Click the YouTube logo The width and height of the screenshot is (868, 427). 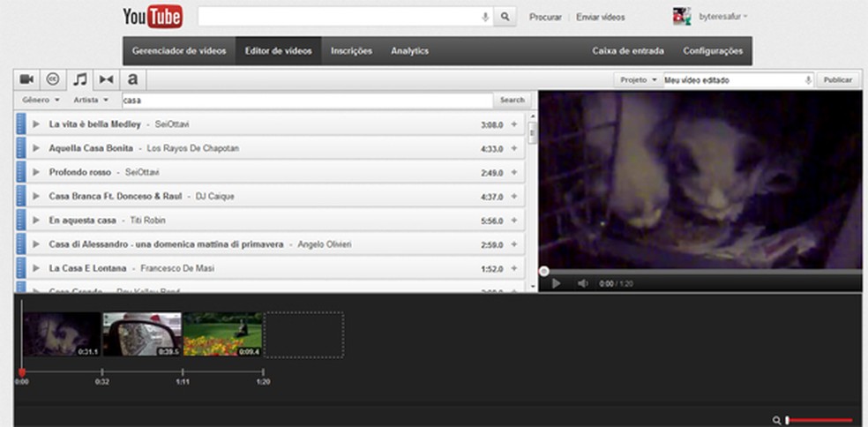(x=153, y=17)
